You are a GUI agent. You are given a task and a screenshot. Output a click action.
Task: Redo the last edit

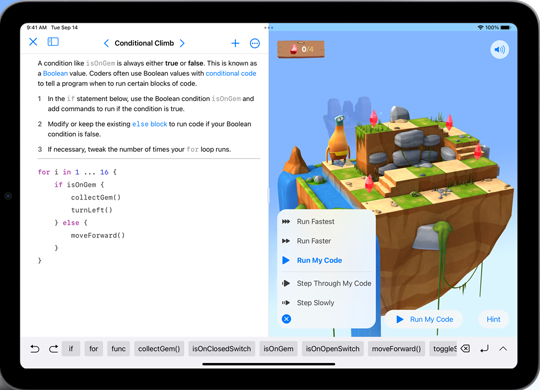pyautogui.click(x=53, y=349)
